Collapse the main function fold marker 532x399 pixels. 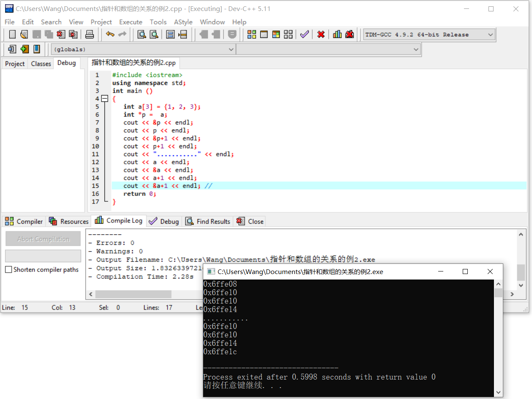point(105,99)
